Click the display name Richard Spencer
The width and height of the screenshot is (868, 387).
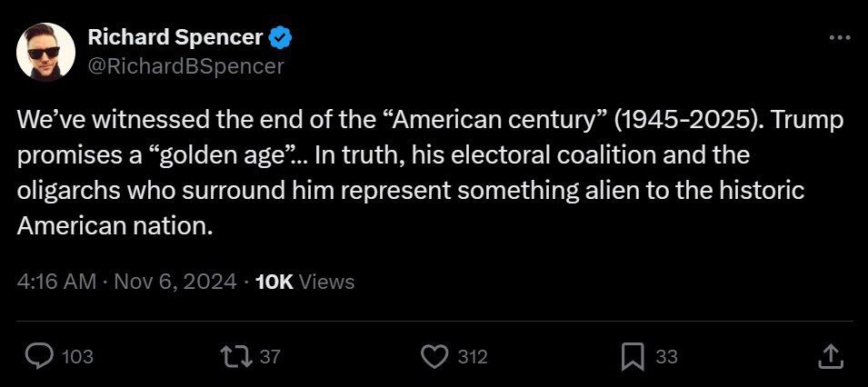175,37
